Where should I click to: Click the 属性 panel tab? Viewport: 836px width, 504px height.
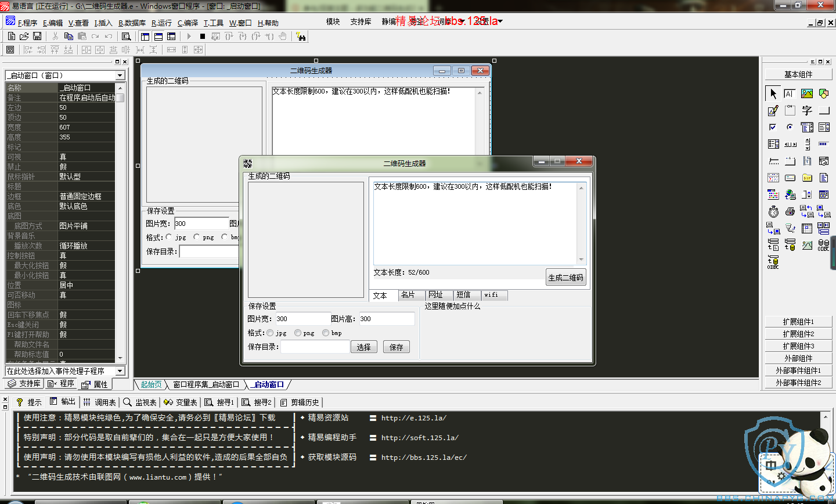click(x=95, y=384)
